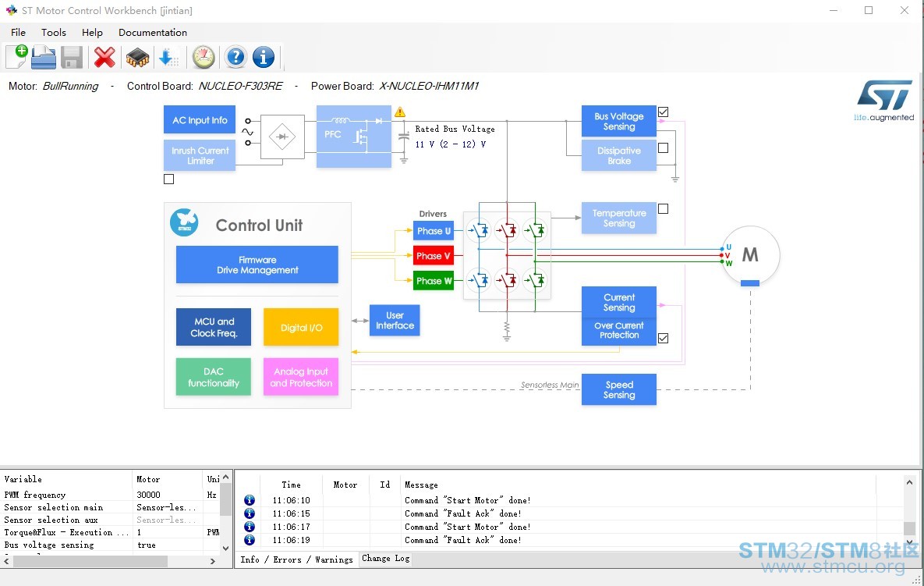Click the red X delete toolbar icon
The width and height of the screenshot is (924, 586).
[104, 57]
